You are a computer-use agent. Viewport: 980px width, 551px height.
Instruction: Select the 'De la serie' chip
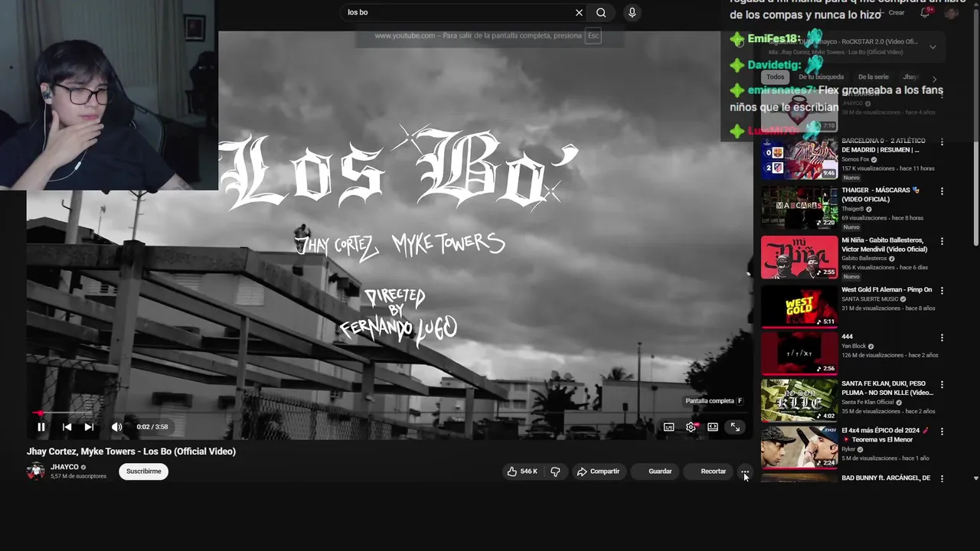pyautogui.click(x=874, y=77)
